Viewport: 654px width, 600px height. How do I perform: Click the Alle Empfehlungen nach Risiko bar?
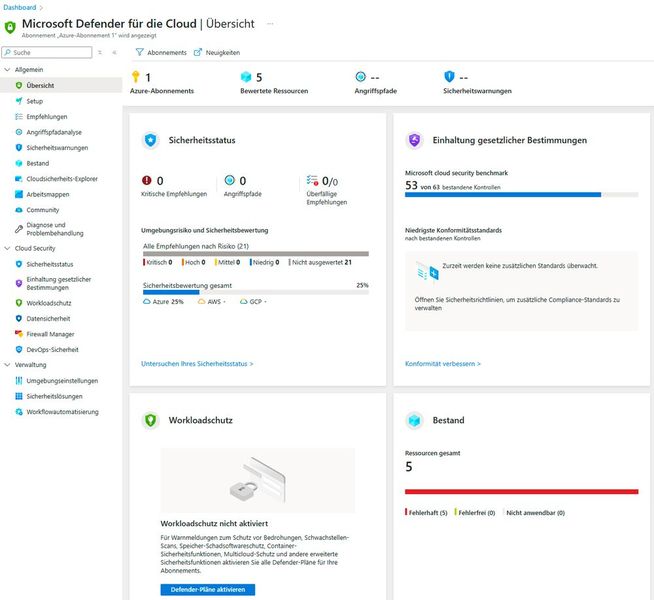click(x=256, y=254)
